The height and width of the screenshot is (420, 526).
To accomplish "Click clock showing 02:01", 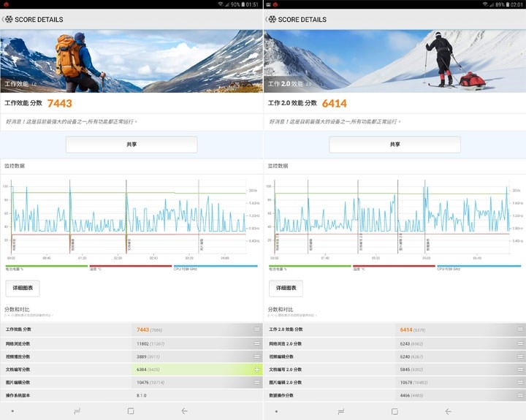I will [517, 4].
